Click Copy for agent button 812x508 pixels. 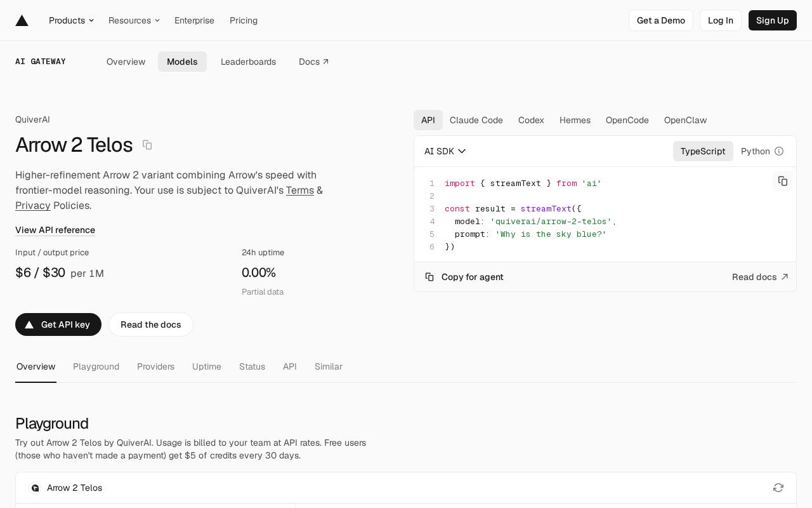coord(464,277)
